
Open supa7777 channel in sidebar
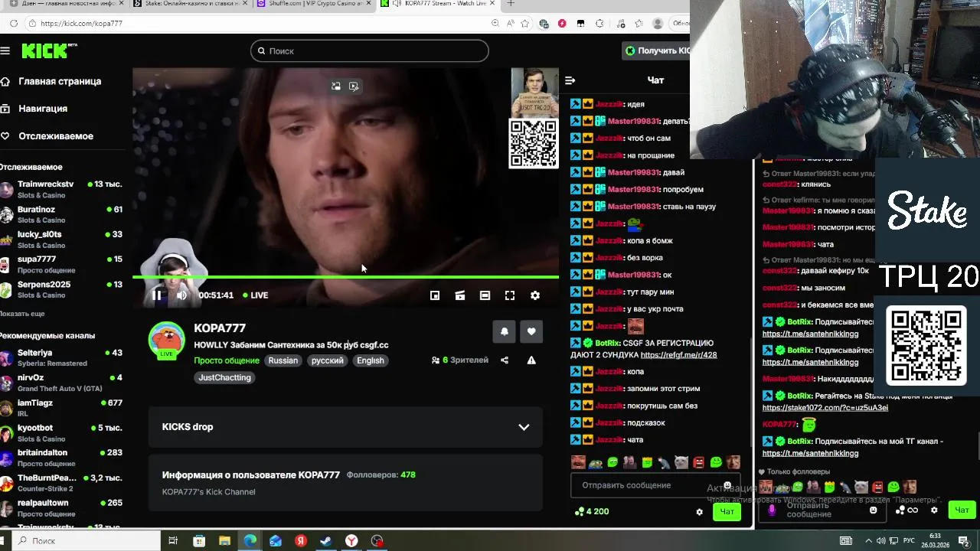coord(61,264)
